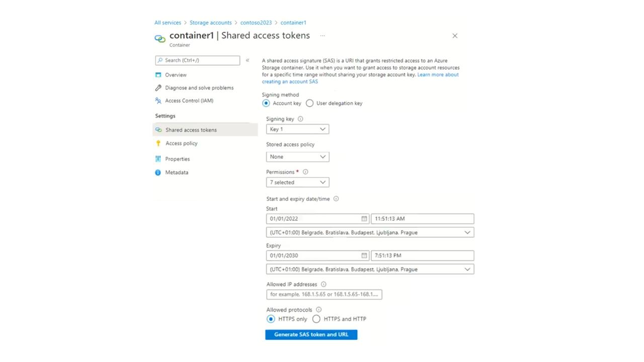Image resolution: width=644 pixels, height=362 pixels.
Task: Click the Allowed protocols info icon
Action: (x=318, y=310)
